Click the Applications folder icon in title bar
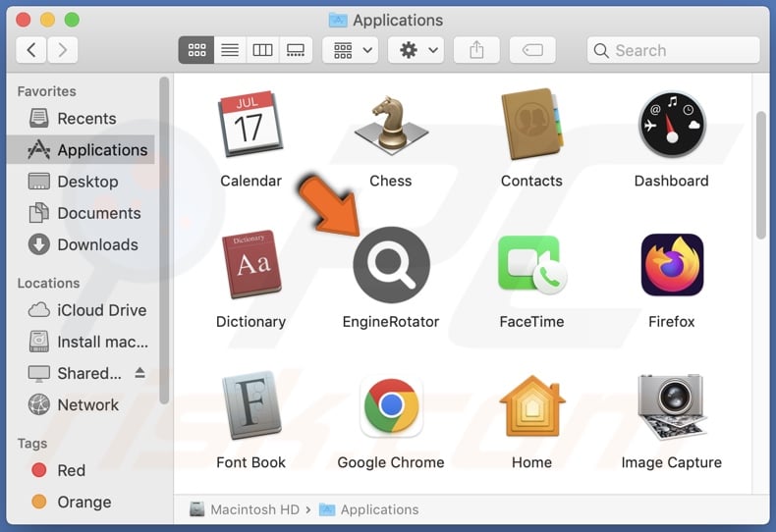 click(338, 21)
